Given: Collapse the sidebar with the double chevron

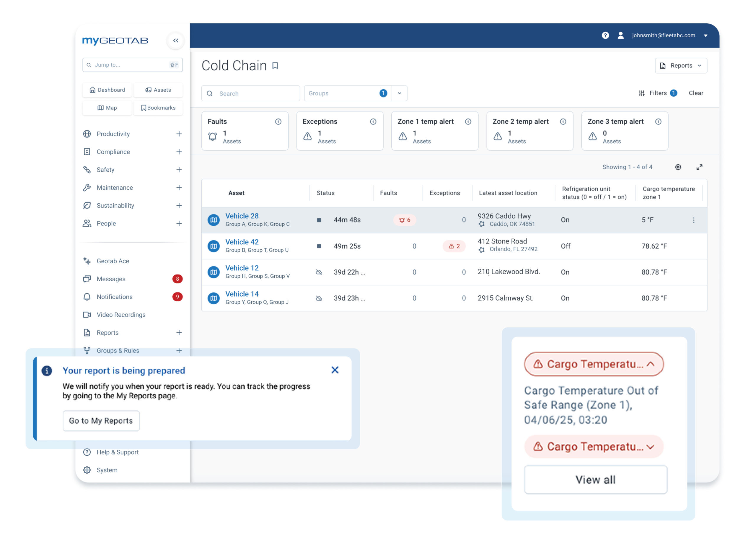Looking at the screenshot, I should [x=175, y=40].
